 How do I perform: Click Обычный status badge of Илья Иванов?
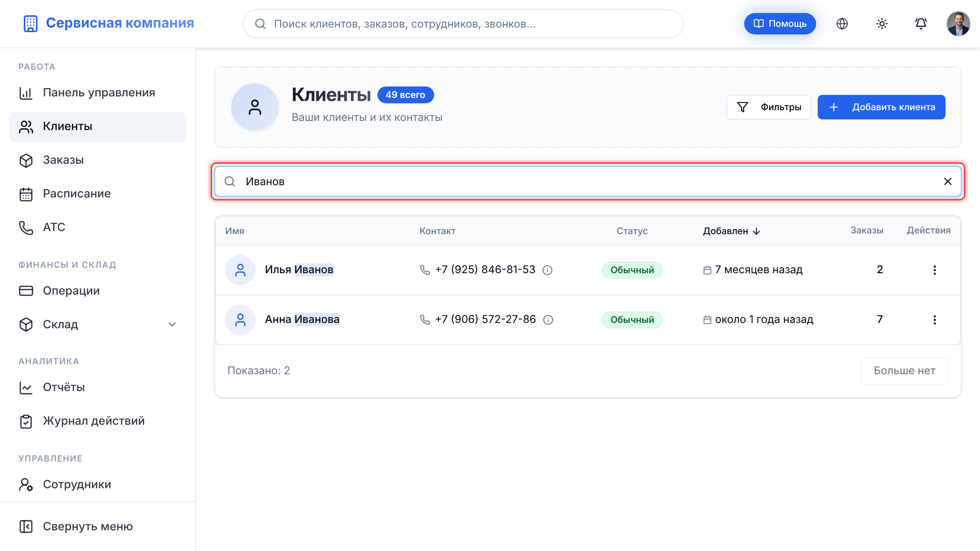coord(632,270)
